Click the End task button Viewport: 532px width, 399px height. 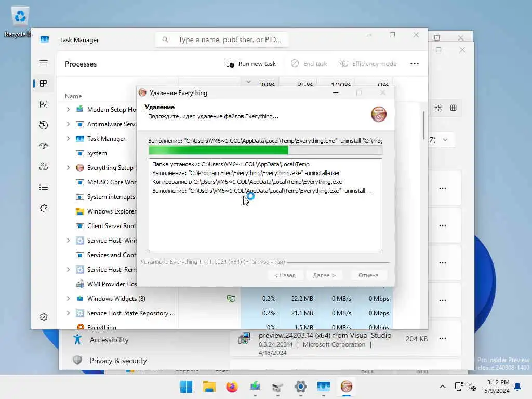[309, 64]
